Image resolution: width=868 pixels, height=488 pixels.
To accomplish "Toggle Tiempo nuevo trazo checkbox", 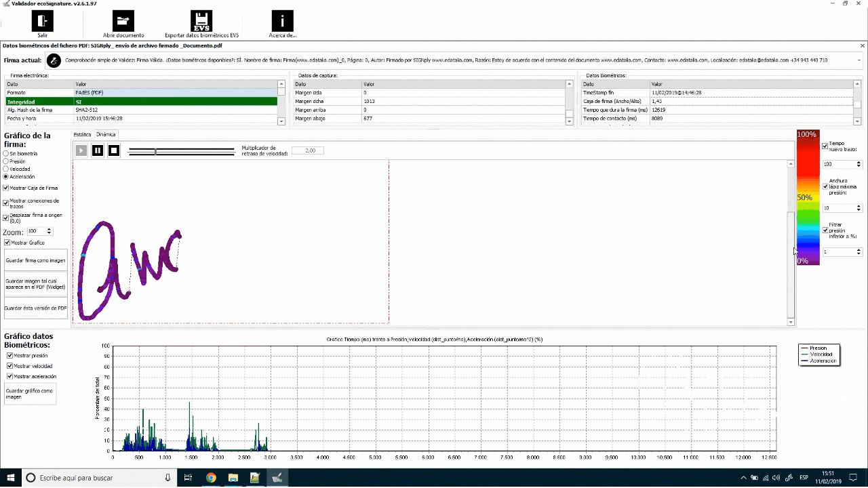I will pyautogui.click(x=825, y=146).
